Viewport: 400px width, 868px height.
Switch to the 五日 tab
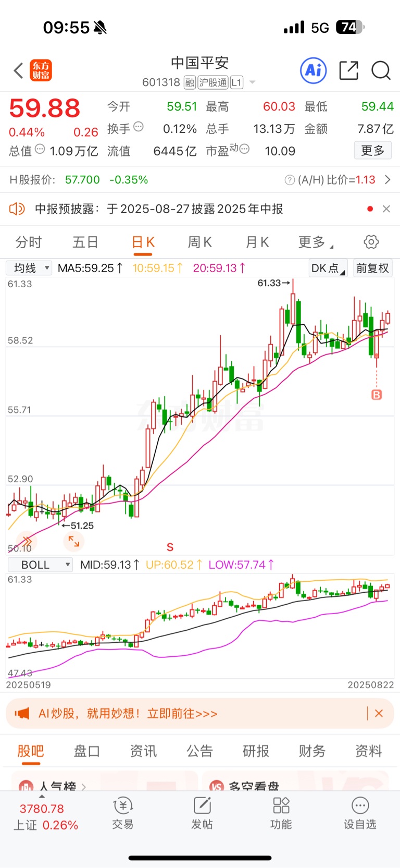click(85, 242)
